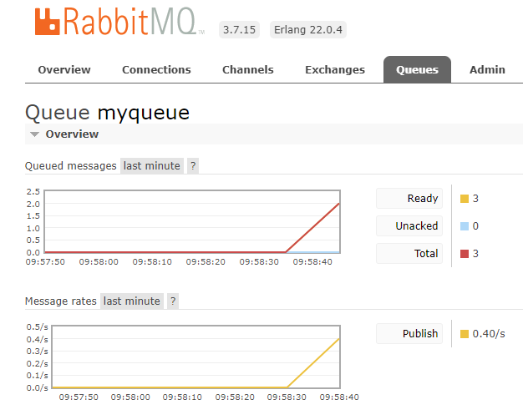523x420 pixels.
Task: Go to the Channels tab
Action: coord(248,69)
